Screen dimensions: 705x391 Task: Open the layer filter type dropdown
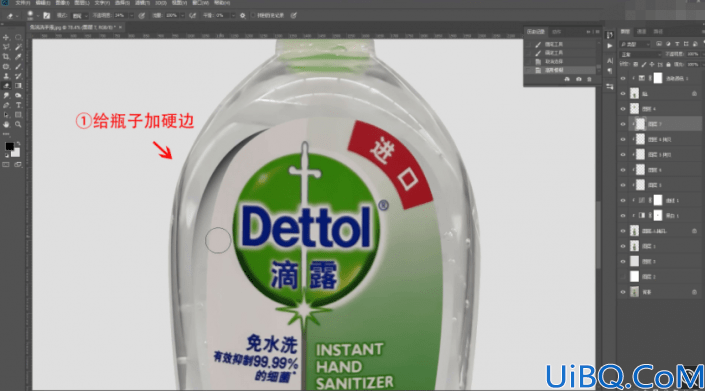[x=635, y=44]
